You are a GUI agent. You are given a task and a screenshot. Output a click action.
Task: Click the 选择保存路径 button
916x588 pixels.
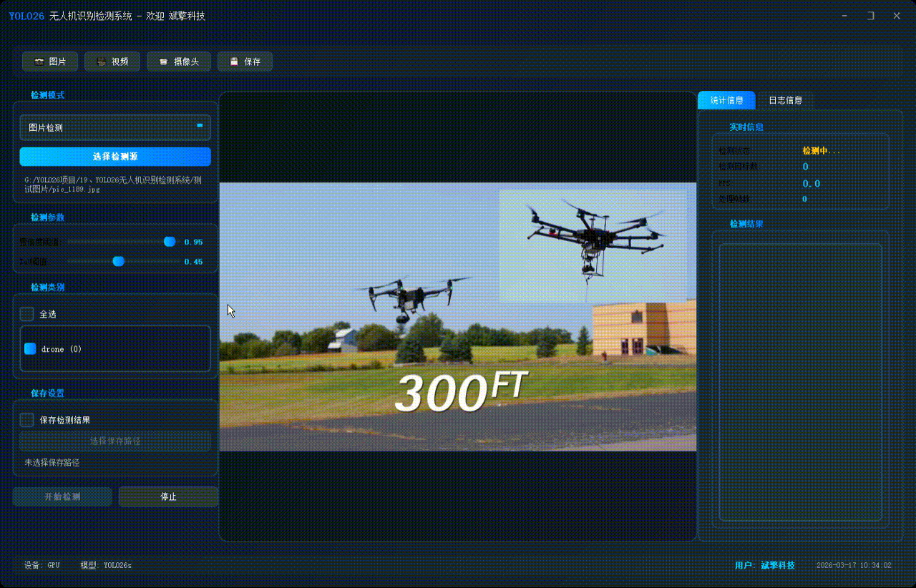tap(115, 441)
